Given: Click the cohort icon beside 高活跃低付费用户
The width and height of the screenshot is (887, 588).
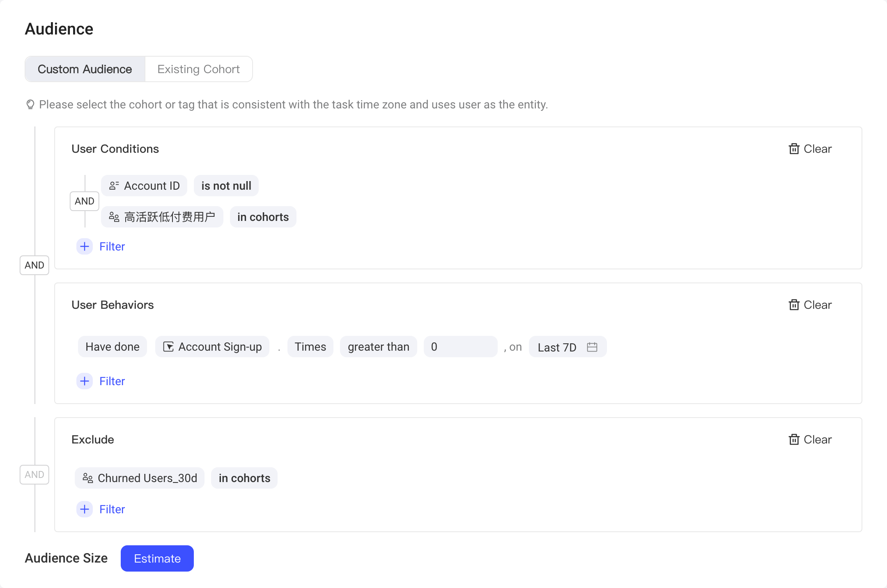Looking at the screenshot, I should point(114,217).
